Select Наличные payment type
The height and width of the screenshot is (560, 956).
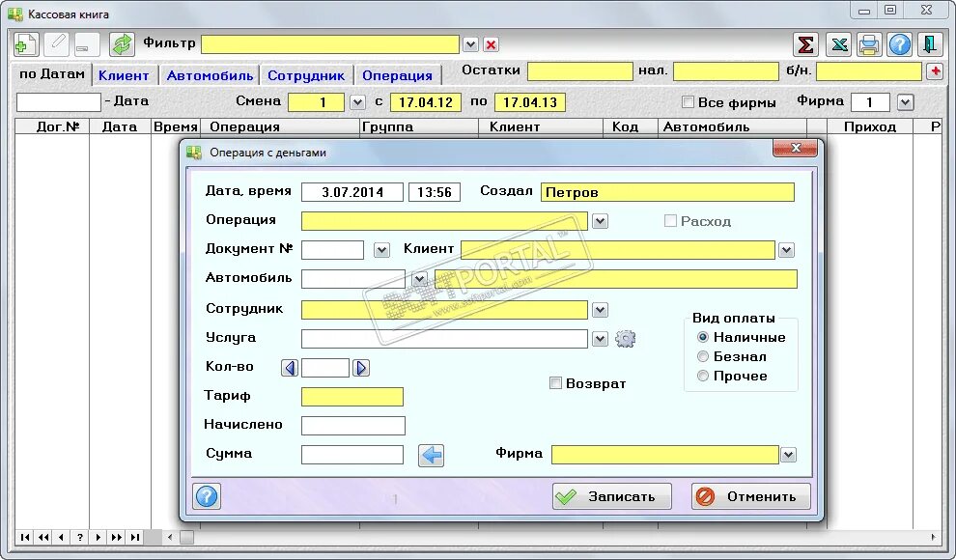point(703,337)
